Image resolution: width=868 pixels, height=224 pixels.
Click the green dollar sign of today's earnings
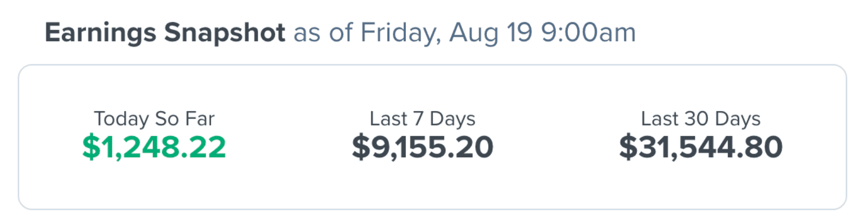pos(91,147)
